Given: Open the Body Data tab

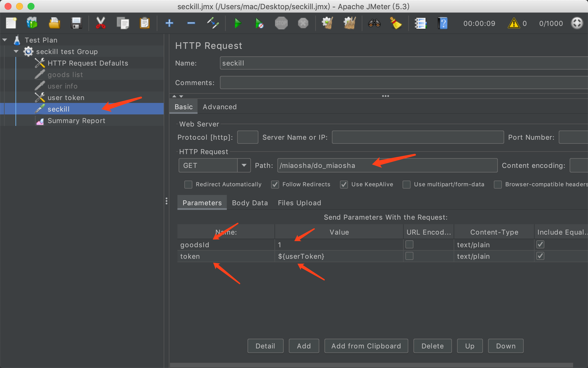Looking at the screenshot, I should (250, 203).
